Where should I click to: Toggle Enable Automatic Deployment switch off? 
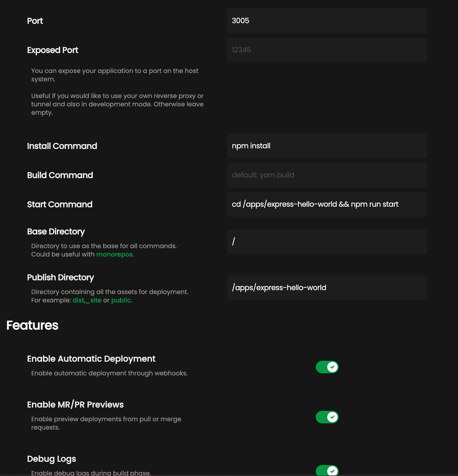pos(327,367)
